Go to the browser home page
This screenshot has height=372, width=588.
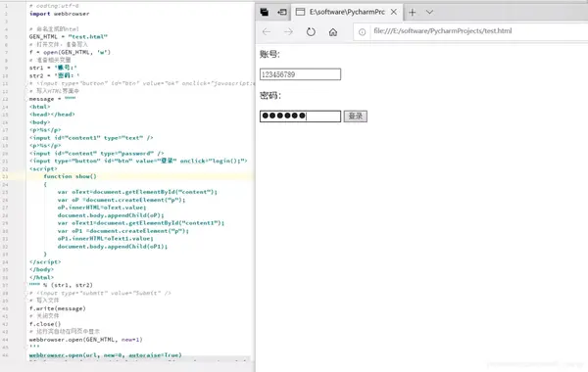point(333,32)
